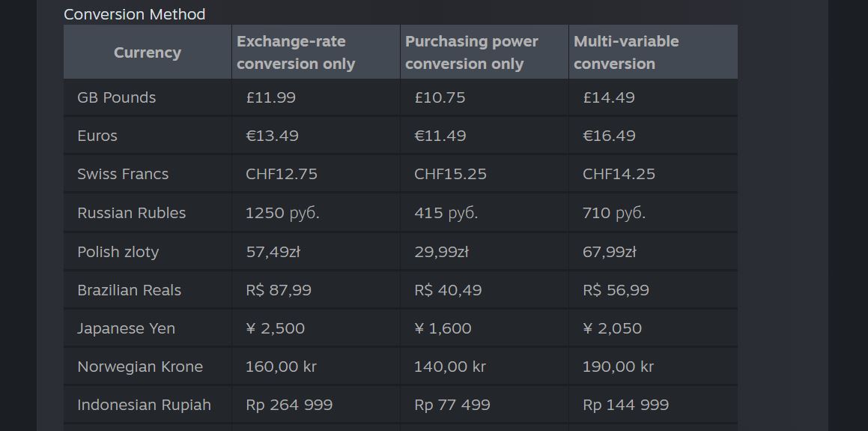
Task: Click the £14.49 multi-variable price
Action: point(609,97)
